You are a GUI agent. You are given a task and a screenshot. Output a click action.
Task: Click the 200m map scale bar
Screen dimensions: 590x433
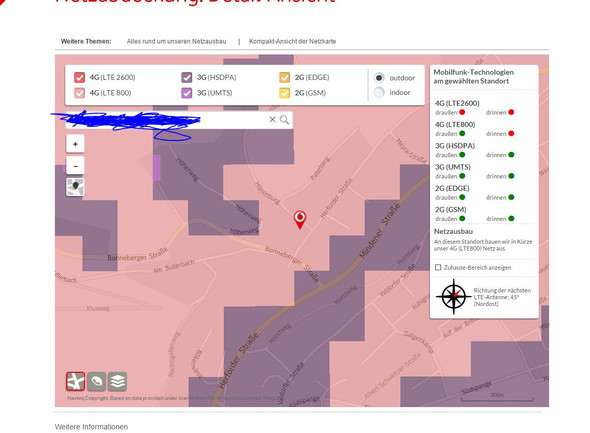497,397
